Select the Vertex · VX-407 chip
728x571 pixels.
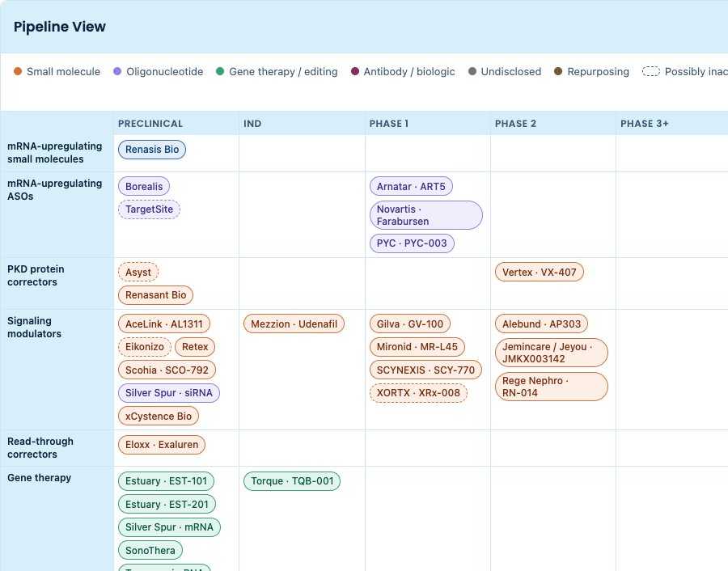[x=540, y=272]
